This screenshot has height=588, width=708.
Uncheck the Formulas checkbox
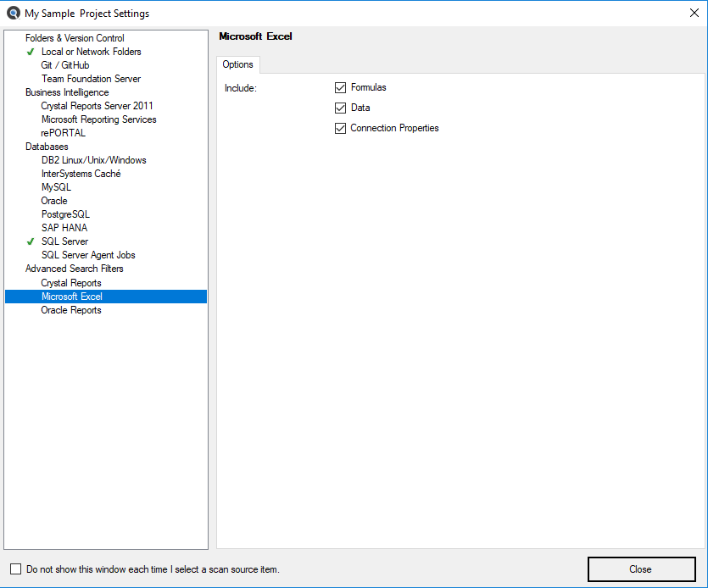pos(341,87)
